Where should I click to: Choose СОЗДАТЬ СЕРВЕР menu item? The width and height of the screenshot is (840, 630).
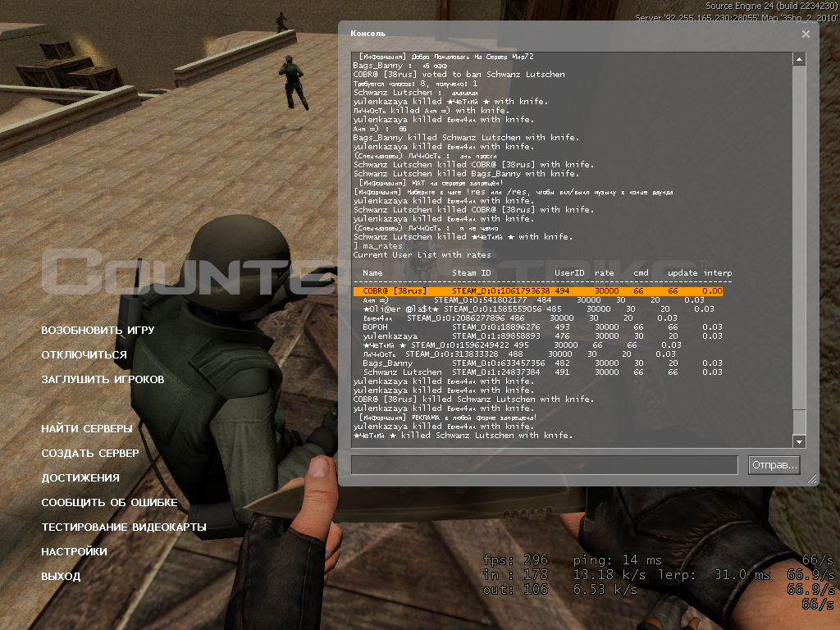point(90,453)
